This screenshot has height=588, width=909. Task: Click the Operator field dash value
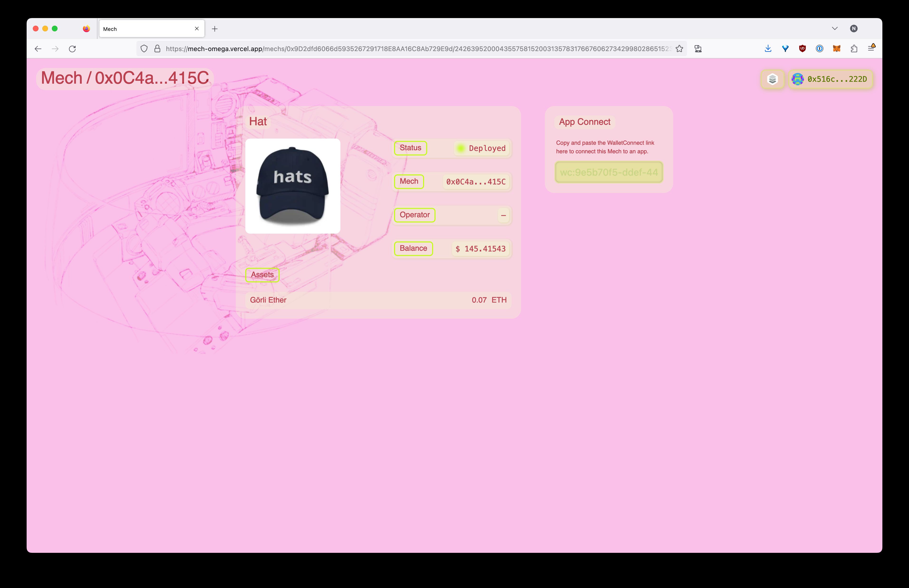point(503,215)
